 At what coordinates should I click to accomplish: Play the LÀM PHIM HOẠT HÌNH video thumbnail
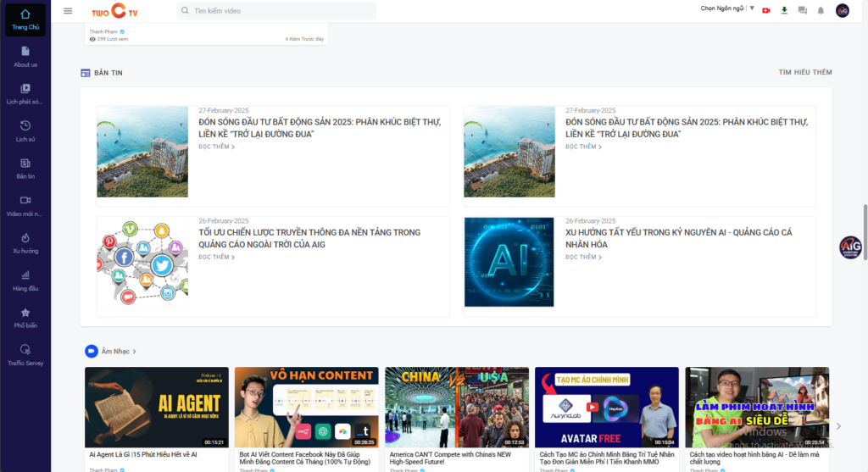tap(757, 408)
